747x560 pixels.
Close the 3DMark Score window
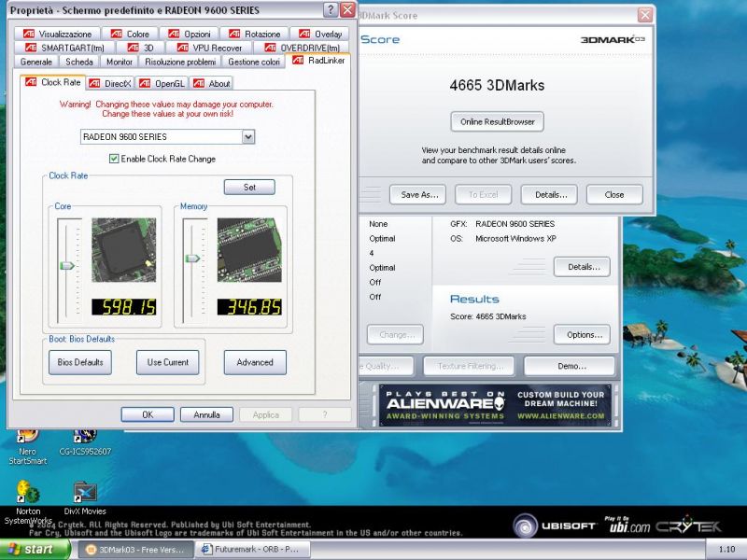click(645, 15)
